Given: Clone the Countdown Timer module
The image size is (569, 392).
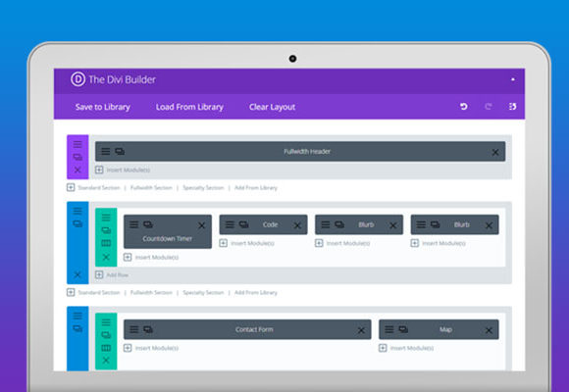Looking at the screenshot, I should (148, 224).
